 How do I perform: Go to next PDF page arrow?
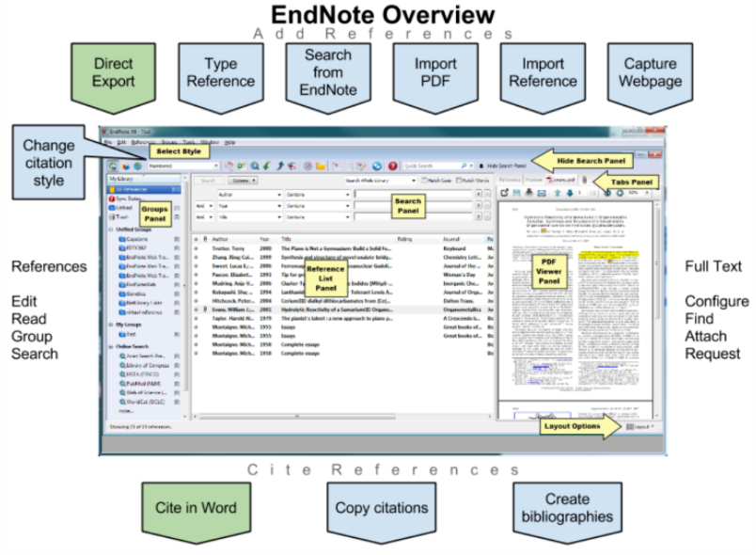[x=570, y=193]
